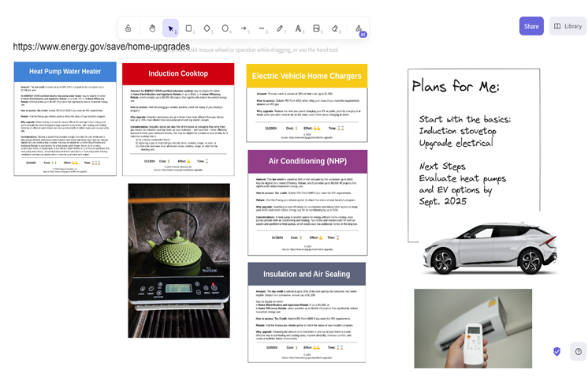Open the Library panel
588x389 pixels.
point(568,26)
